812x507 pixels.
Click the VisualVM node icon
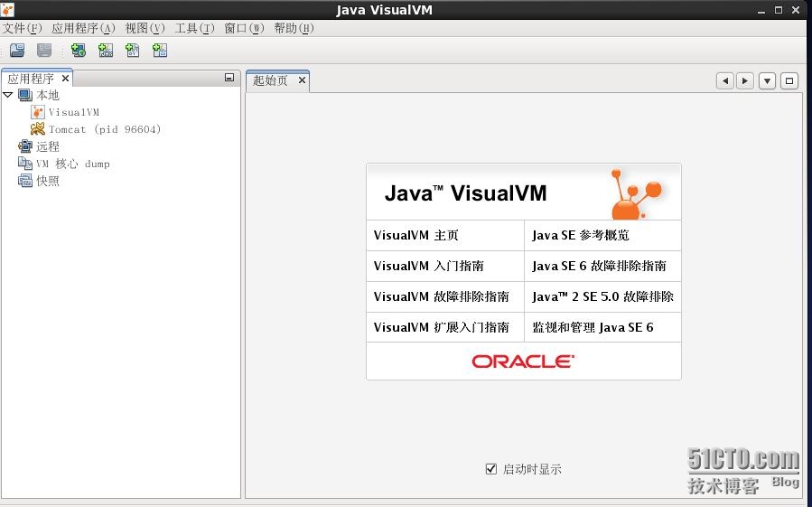[x=37, y=112]
